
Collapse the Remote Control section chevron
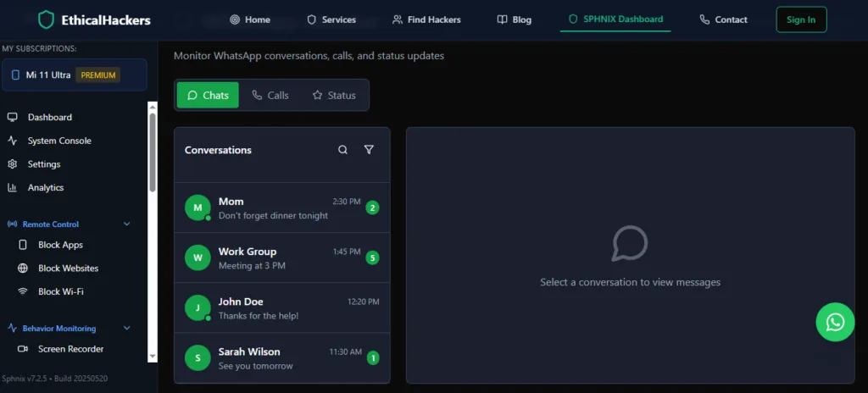pos(126,224)
